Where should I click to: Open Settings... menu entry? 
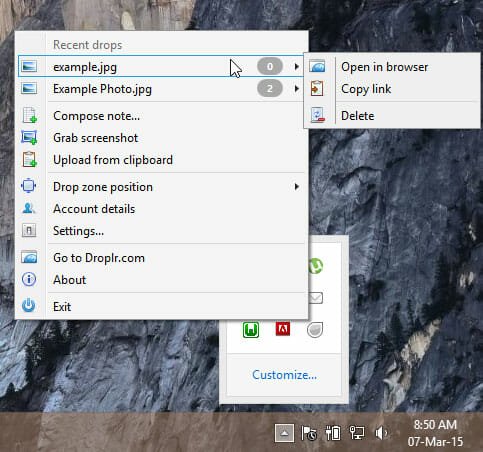tap(161, 231)
